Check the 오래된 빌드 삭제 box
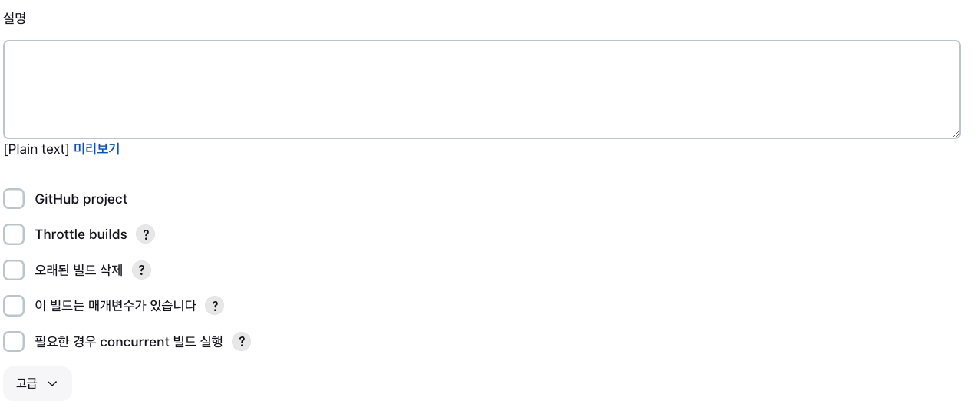 14,270
